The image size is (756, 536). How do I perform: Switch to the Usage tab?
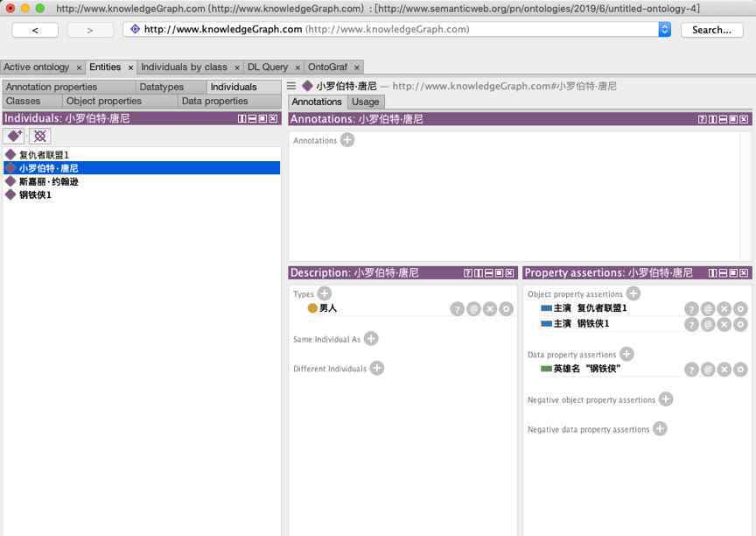click(x=366, y=102)
